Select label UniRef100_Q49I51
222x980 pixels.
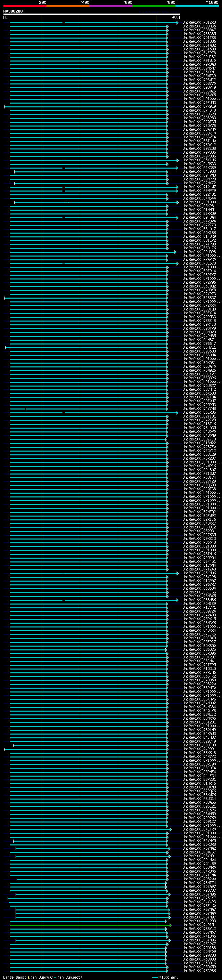point(199,925)
